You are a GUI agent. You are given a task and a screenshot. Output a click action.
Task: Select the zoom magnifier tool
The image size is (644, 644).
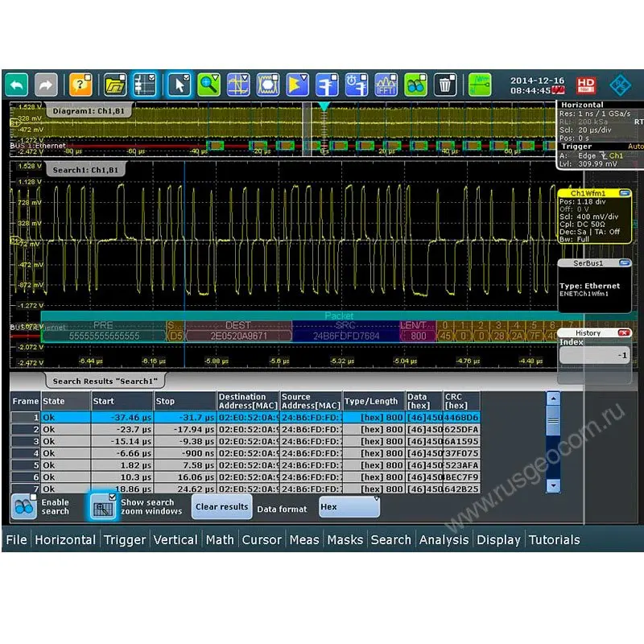coord(208,84)
